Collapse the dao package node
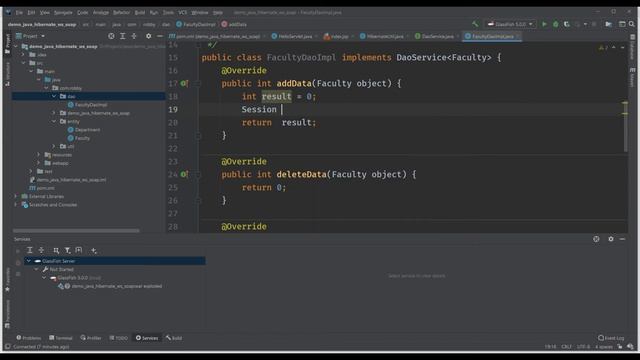Image resolution: width=640 pixels, height=360 pixels. tap(54, 96)
